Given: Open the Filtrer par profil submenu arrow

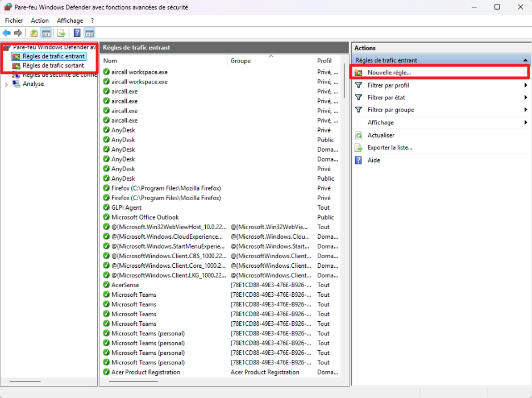Looking at the screenshot, I should (526, 85).
